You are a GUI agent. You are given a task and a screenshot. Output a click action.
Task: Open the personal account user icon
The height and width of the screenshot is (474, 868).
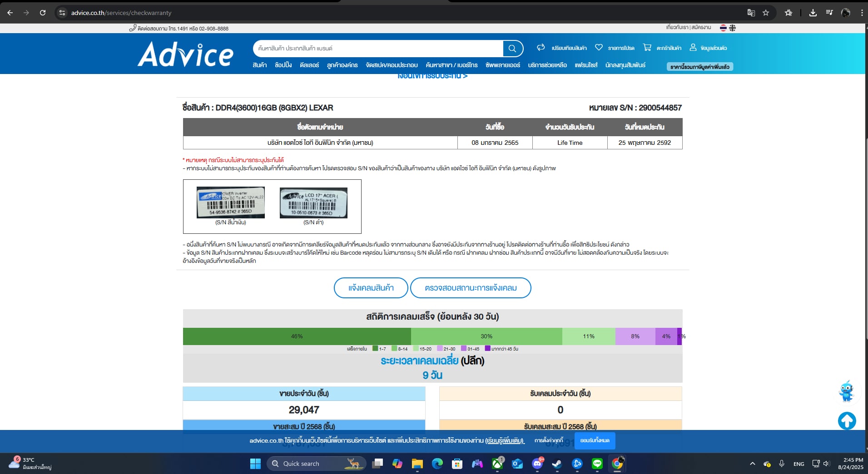pyautogui.click(x=693, y=48)
